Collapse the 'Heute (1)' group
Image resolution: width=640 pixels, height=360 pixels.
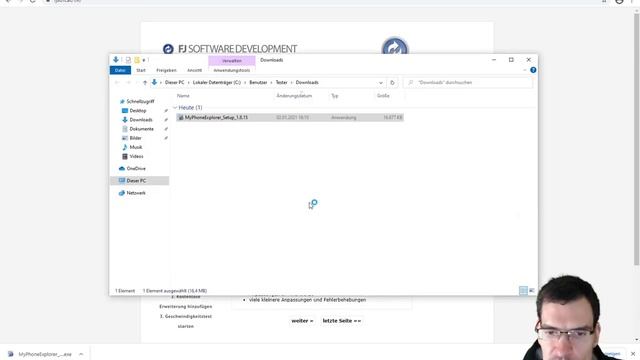[176, 107]
